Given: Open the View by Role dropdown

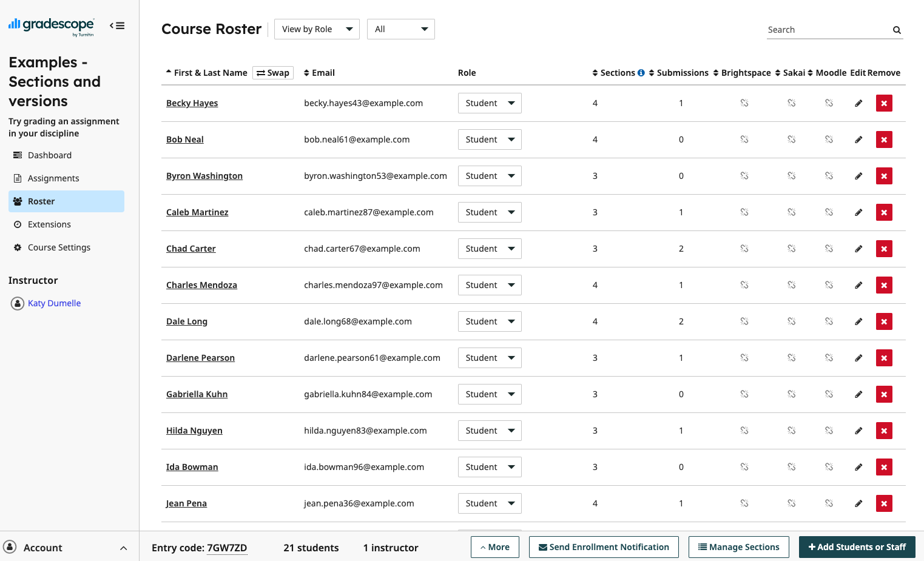Looking at the screenshot, I should point(317,29).
